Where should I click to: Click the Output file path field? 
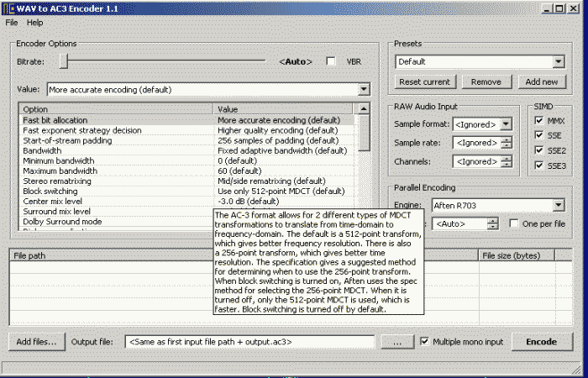click(x=249, y=342)
